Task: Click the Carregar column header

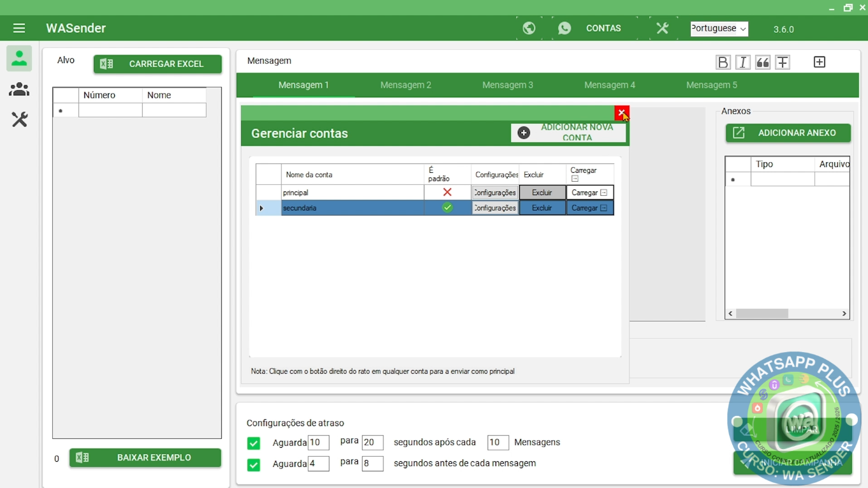Action: point(590,175)
